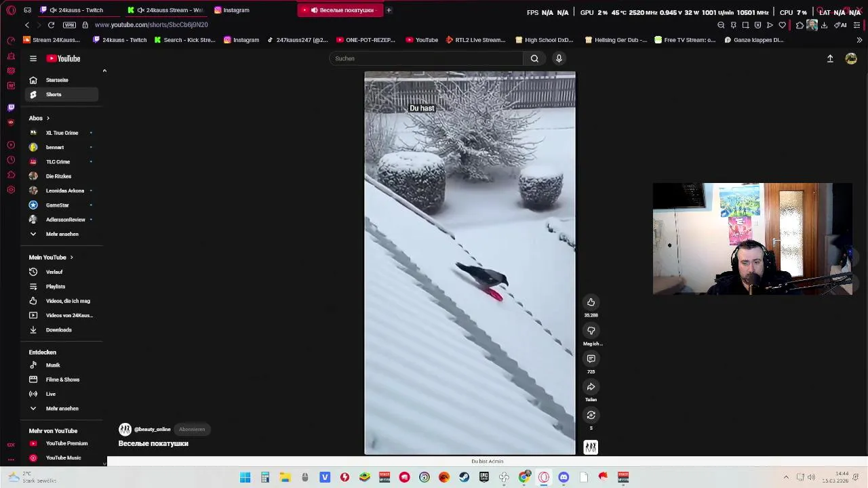Open Videos von 24Kauss in the sidebar
This screenshot has width=868, height=488.
pos(62,315)
